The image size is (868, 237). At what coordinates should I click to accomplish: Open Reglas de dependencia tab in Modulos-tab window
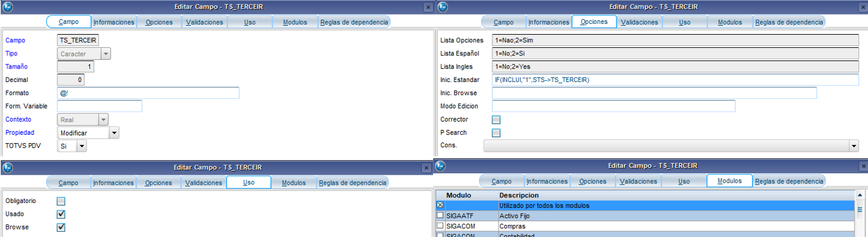point(789,181)
